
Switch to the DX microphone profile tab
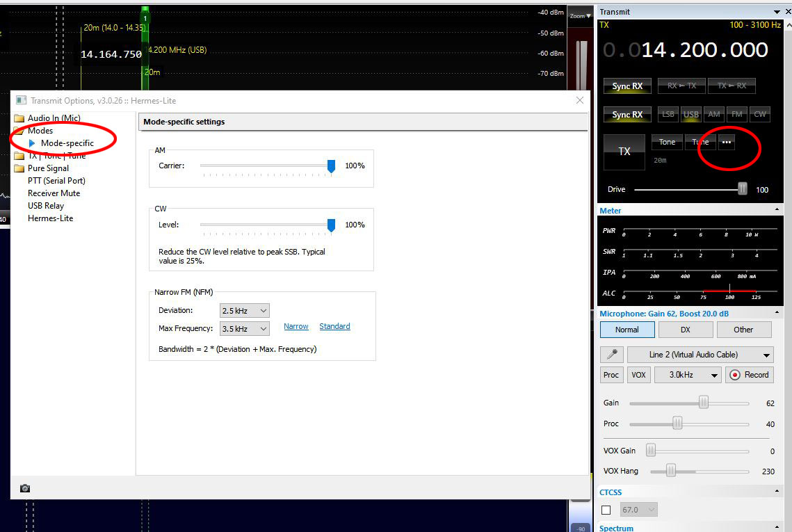pos(685,330)
